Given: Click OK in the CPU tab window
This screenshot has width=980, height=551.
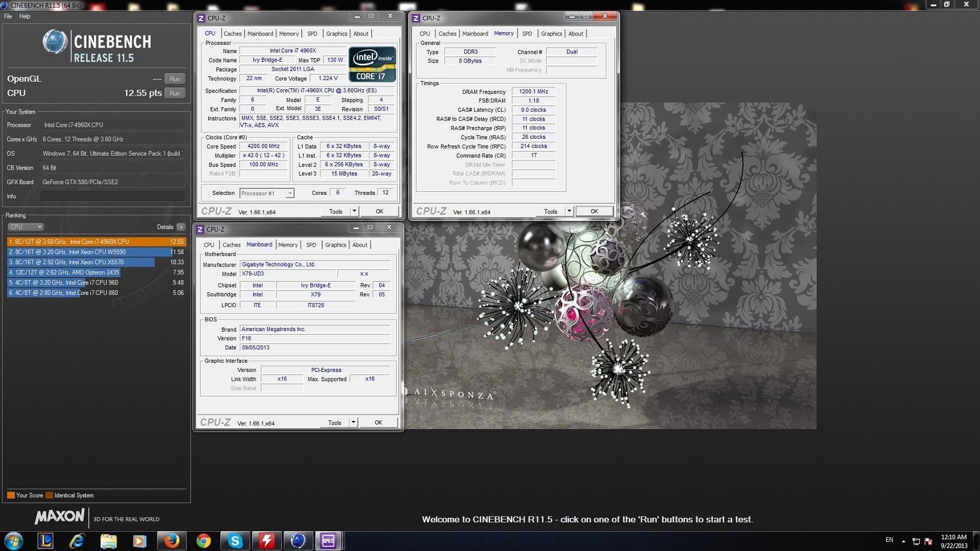Looking at the screenshot, I should coord(379,211).
